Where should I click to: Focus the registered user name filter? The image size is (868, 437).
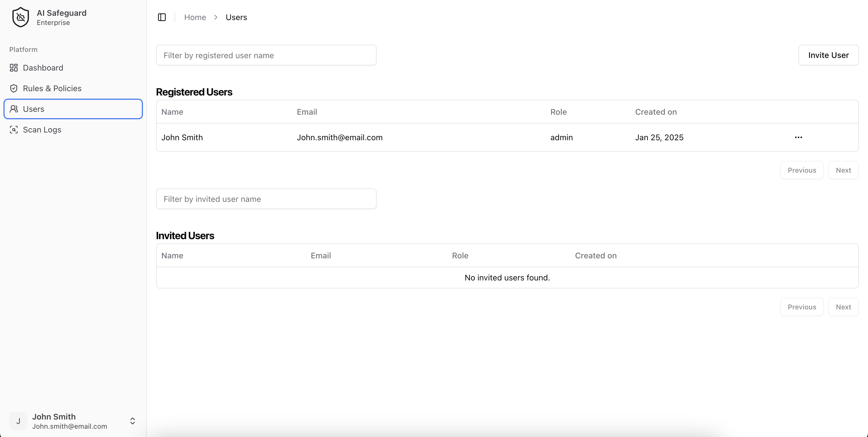point(266,55)
